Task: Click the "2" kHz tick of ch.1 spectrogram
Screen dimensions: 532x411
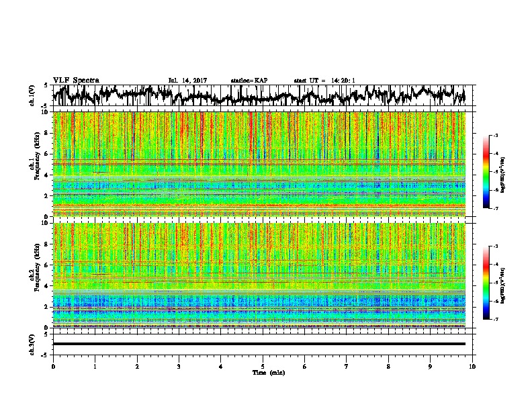Action: (48, 196)
